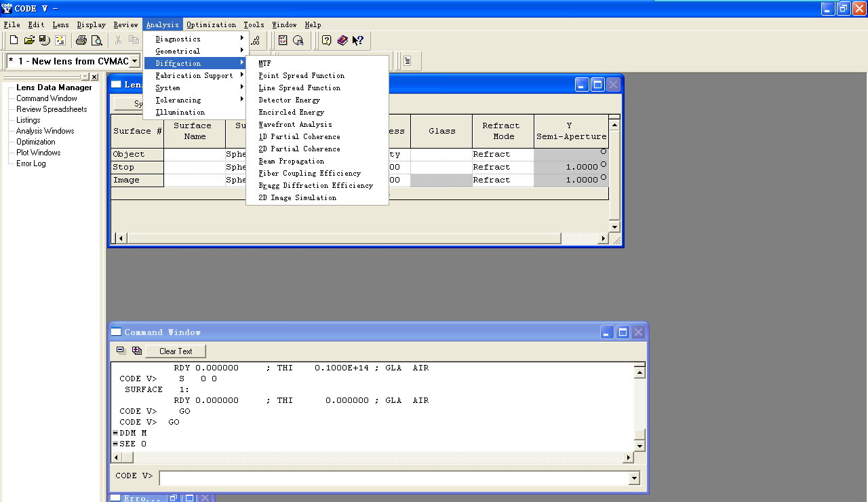Click Lens Data Manager horizontal scrollbar
Image resolution: width=868 pixels, height=502 pixels.
344,238
